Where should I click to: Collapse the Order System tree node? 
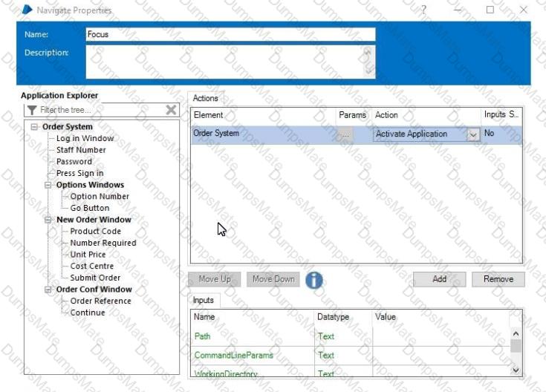(34, 127)
